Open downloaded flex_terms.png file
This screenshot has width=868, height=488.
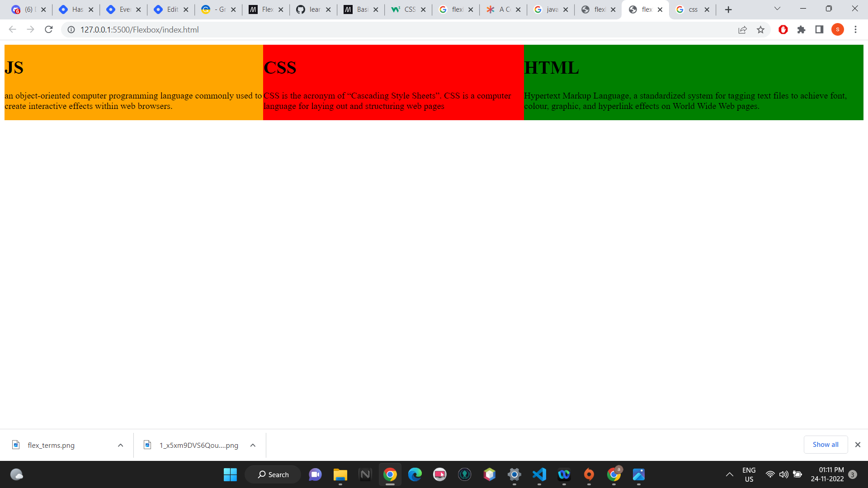[x=51, y=445]
